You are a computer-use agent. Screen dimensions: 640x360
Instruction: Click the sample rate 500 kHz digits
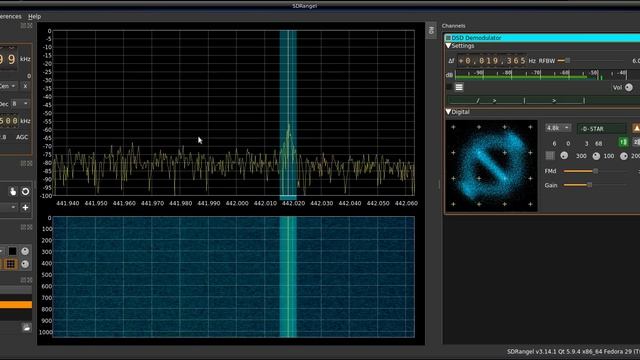(x=9, y=121)
